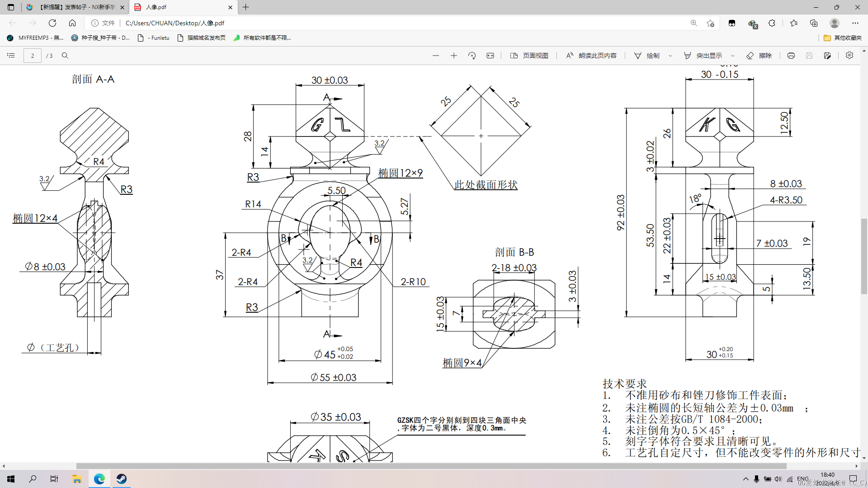This screenshot has width=868, height=488.
Task: Click the microphone tray icon
Action: pyautogui.click(x=756, y=479)
